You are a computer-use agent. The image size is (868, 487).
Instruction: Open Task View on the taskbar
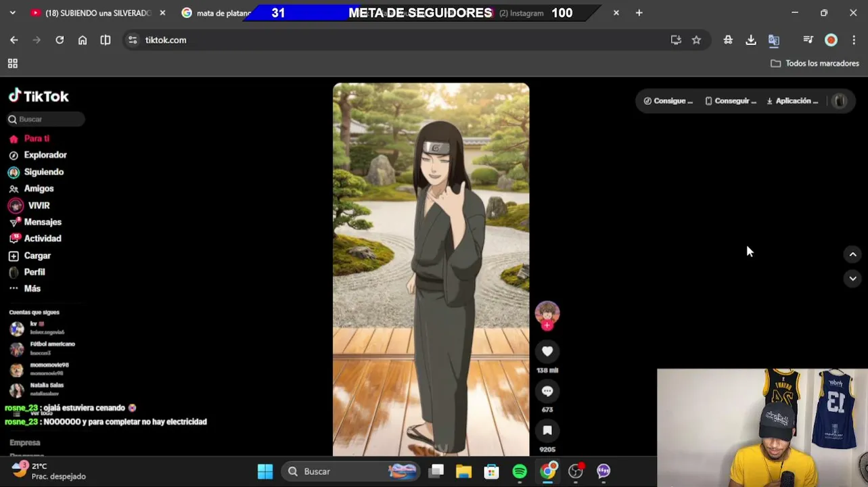[x=436, y=471]
